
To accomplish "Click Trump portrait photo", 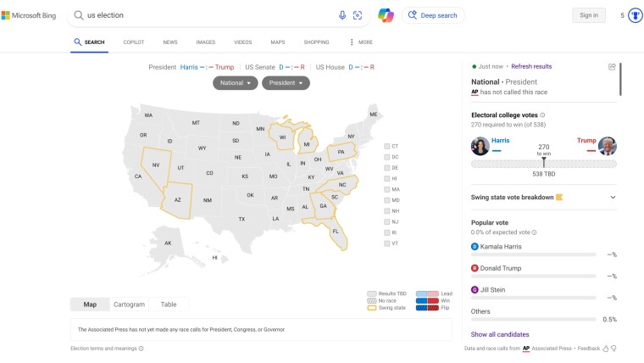I will [x=608, y=147].
